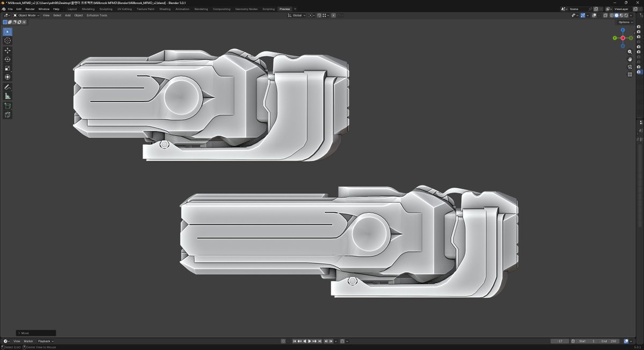Open the Options dropdown in viewport
Viewport: 644px width, 350px height.
[625, 22]
